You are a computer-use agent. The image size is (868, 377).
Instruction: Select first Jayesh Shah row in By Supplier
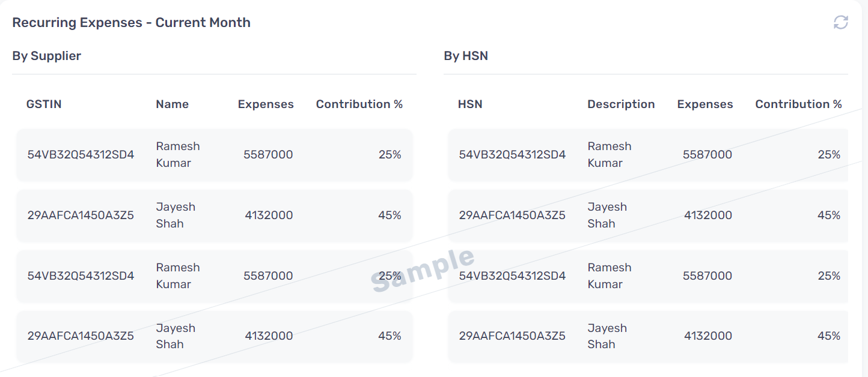(215, 216)
